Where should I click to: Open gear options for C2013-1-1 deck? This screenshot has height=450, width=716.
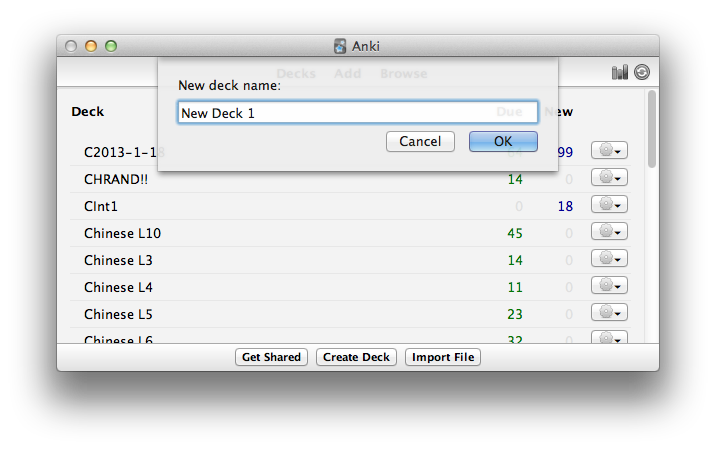tap(609, 150)
